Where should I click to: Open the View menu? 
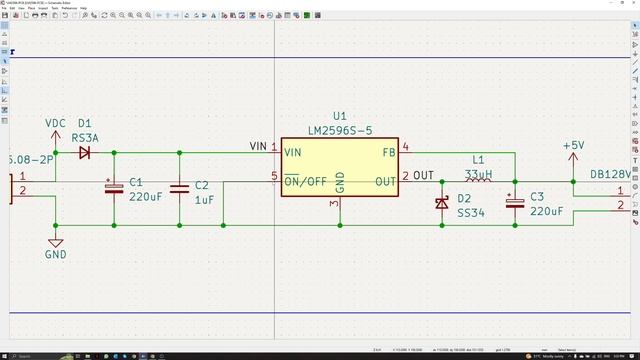(21, 8)
